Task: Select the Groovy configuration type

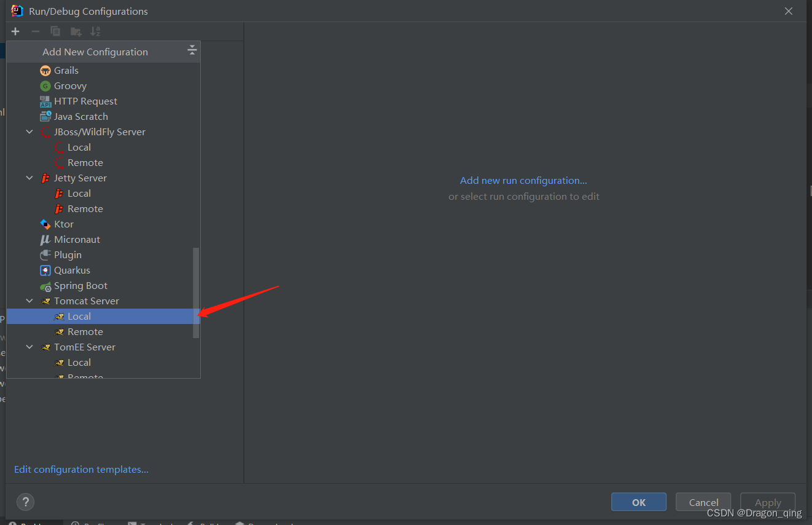Action: pyautogui.click(x=70, y=86)
